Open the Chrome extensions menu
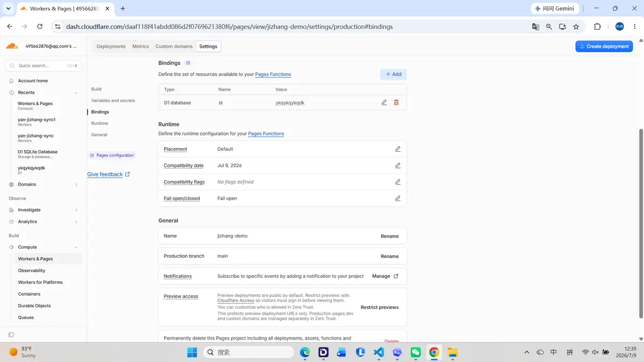Image resolution: width=644 pixels, height=362 pixels. tap(597, 26)
